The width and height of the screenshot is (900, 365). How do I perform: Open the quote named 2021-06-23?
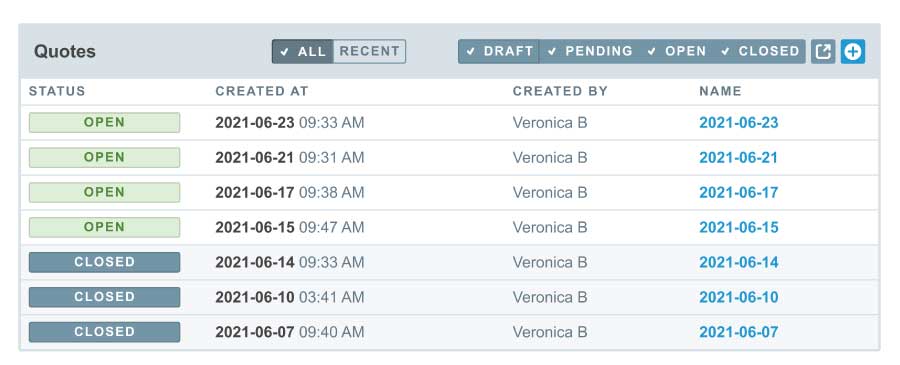(x=739, y=123)
